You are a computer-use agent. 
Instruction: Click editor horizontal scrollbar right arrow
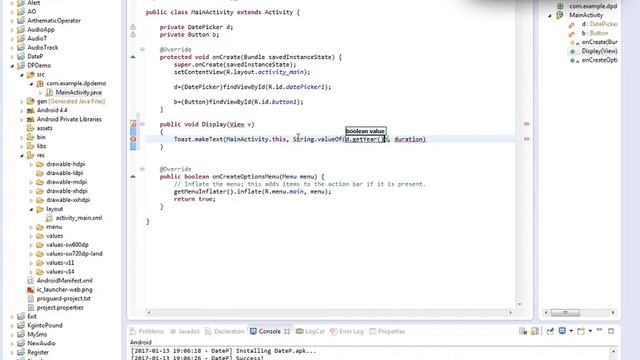510,312
